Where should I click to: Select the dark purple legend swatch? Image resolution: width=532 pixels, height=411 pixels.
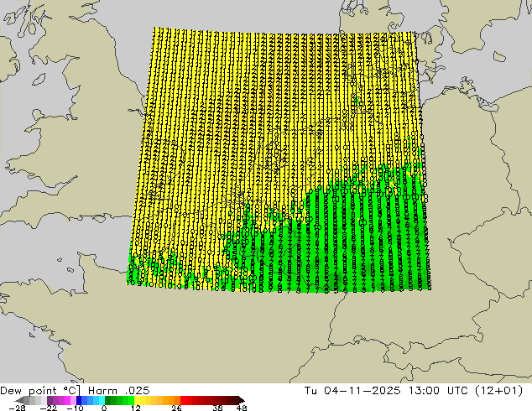(x=50, y=400)
